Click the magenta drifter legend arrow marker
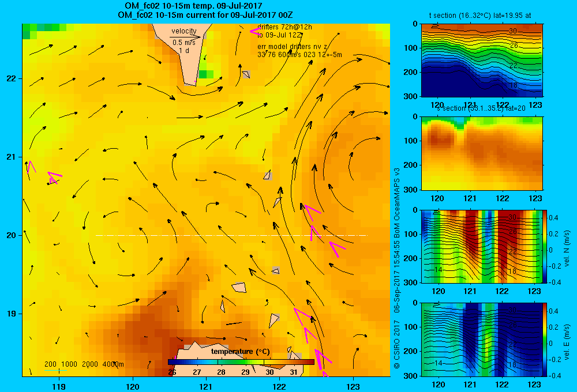Screen dimensions: 577x392 pyautogui.click(x=255, y=31)
